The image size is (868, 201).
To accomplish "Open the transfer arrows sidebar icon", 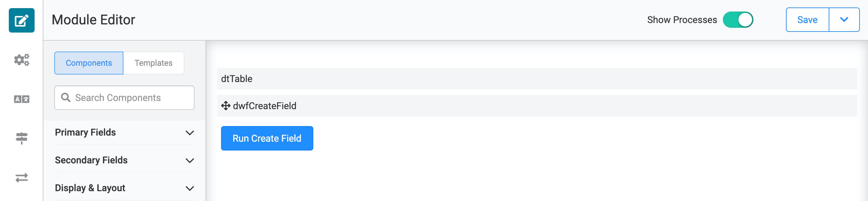I will (x=22, y=178).
